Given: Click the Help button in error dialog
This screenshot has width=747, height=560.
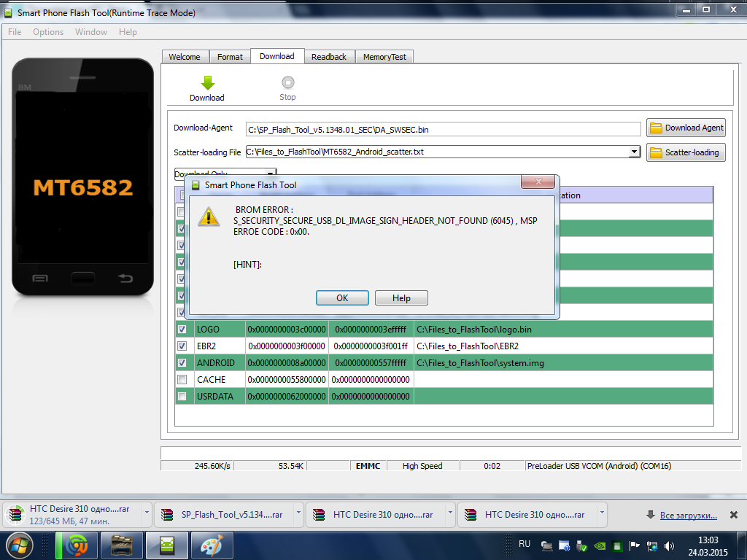Looking at the screenshot, I should [401, 298].
